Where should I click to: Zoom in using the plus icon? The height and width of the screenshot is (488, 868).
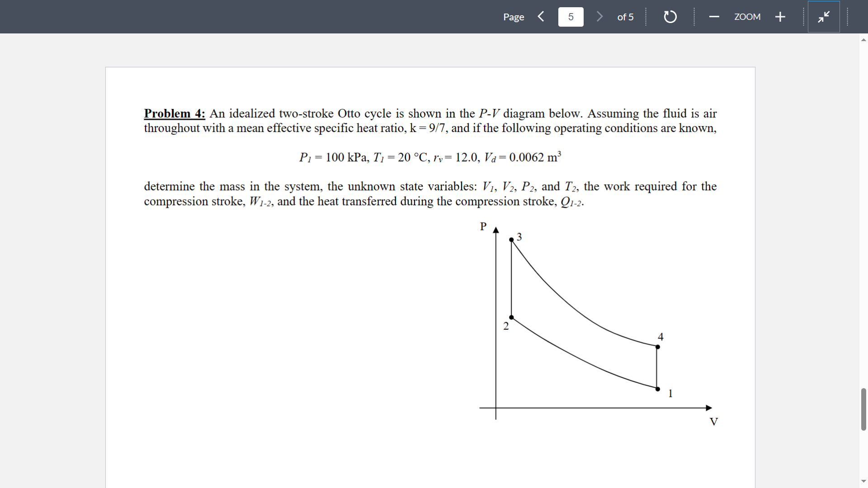pos(780,17)
